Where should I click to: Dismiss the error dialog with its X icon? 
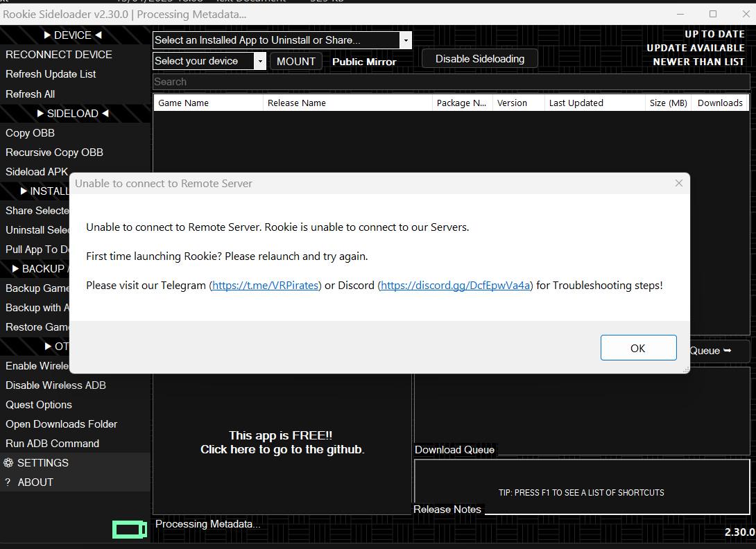pyautogui.click(x=678, y=183)
